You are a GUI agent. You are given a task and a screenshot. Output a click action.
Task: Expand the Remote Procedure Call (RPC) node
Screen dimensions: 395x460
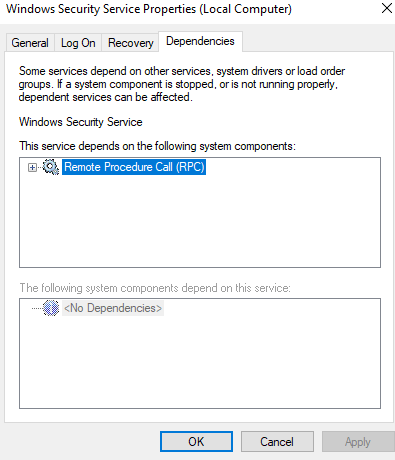[x=32, y=167]
